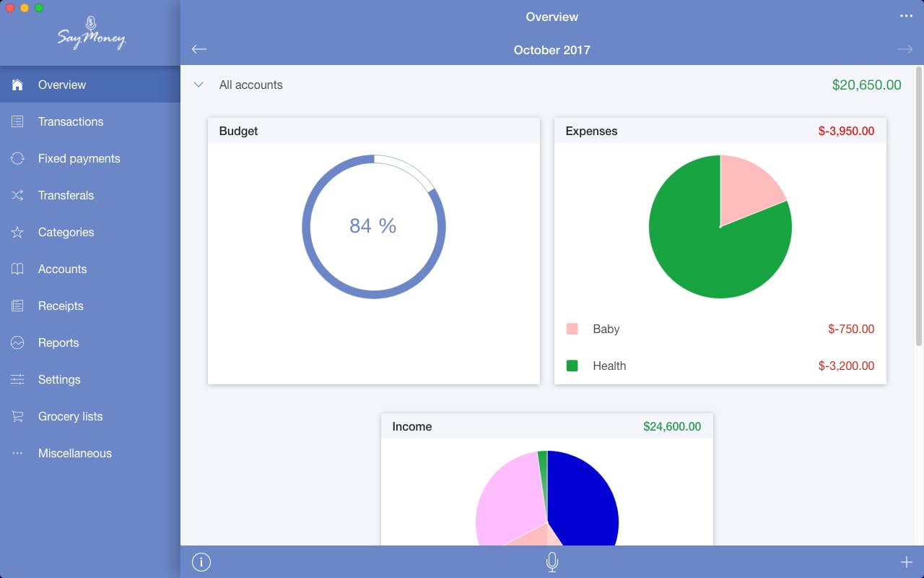Viewport: 924px width, 578px height.
Task: Click the Income card title
Action: (x=412, y=426)
